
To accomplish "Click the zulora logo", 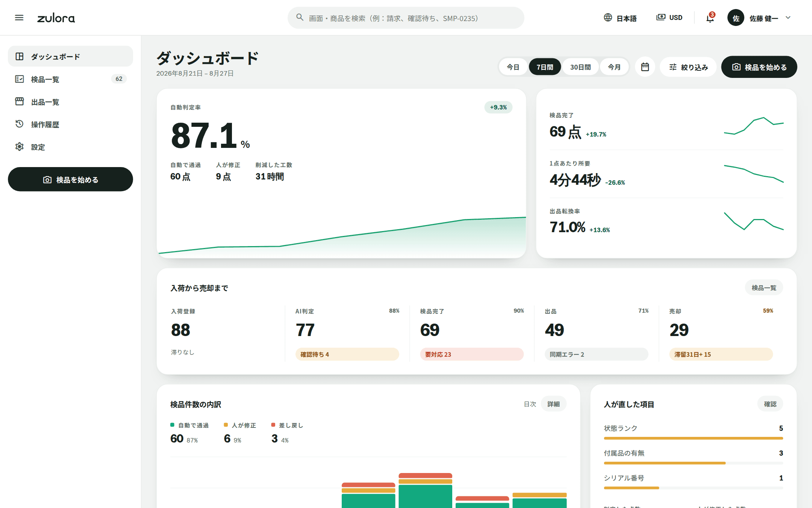I will coord(56,18).
